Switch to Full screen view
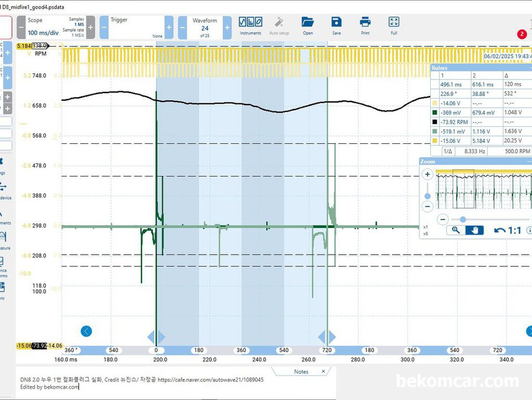Image resolution: width=532 pixels, height=400 pixels. (x=394, y=26)
